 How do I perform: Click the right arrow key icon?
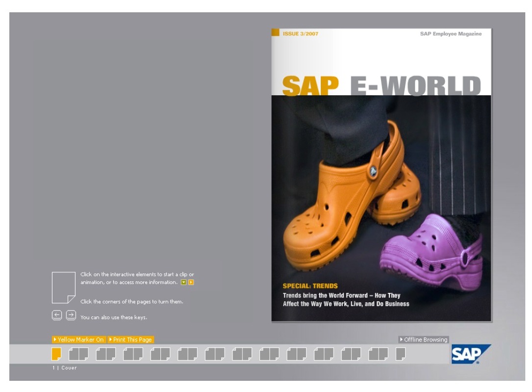click(71, 316)
